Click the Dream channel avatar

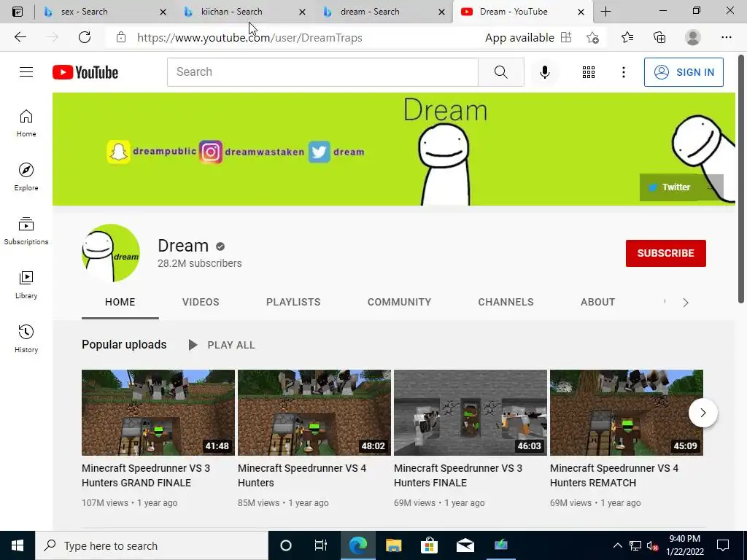111,253
